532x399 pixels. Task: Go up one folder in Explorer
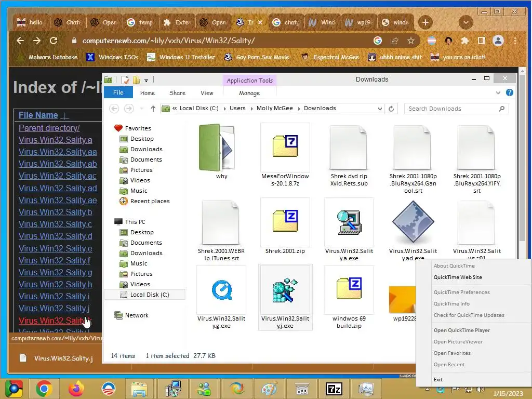pyautogui.click(x=153, y=109)
